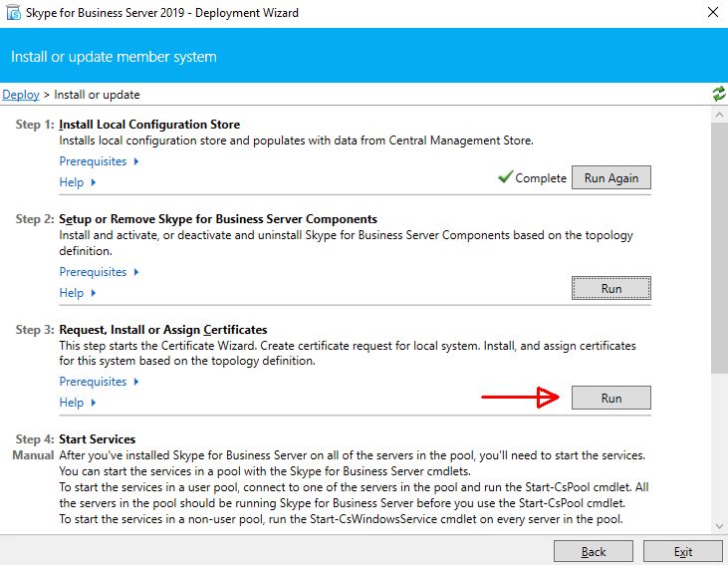This screenshot has width=728, height=565.
Task: Click the green Complete checkmark in Step 1
Action: (x=505, y=176)
